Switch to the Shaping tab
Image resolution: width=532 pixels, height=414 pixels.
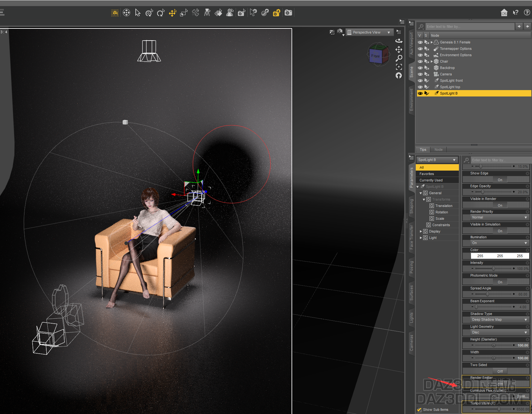click(x=411, y=206)
